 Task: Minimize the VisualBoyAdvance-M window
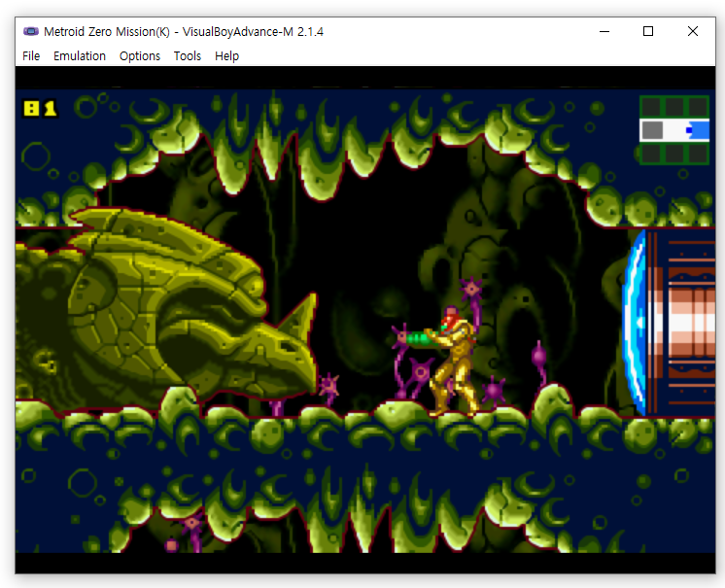(604, 31)
